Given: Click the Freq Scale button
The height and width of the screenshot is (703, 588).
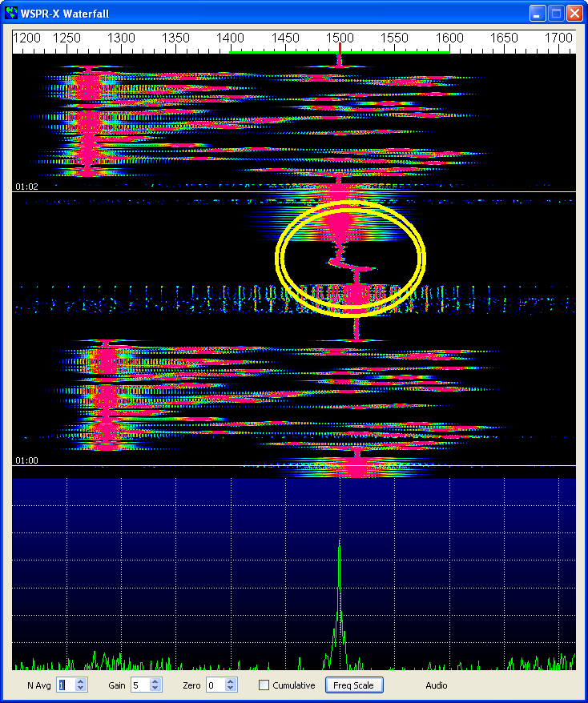Looking at the screenshot, I should coord(354,685).
